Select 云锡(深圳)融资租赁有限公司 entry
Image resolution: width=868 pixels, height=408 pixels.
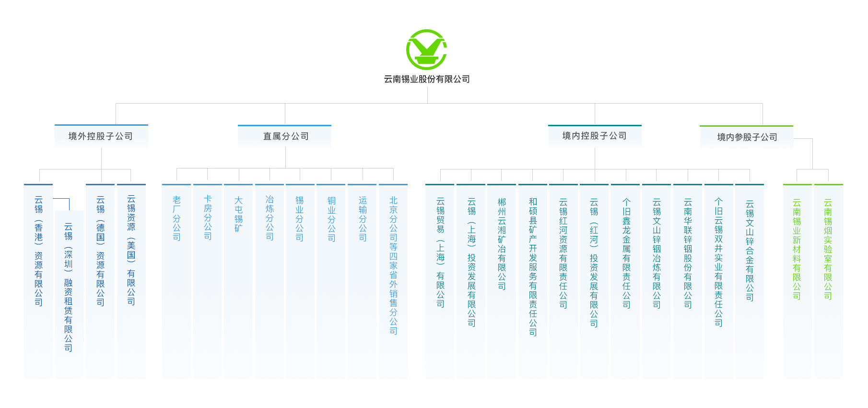[x=69, y=287]
